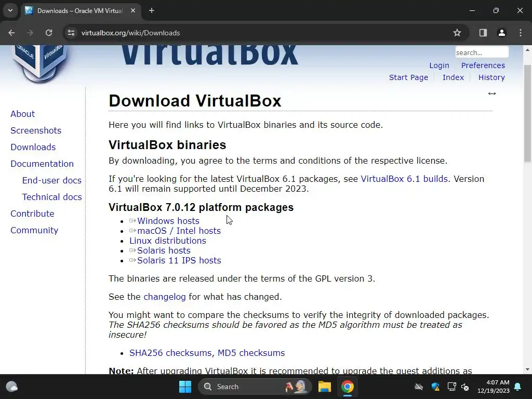Follow the VirtualBox 6.1 builds link
This screenshot has width=532, height=399.
tap(404, 179)
